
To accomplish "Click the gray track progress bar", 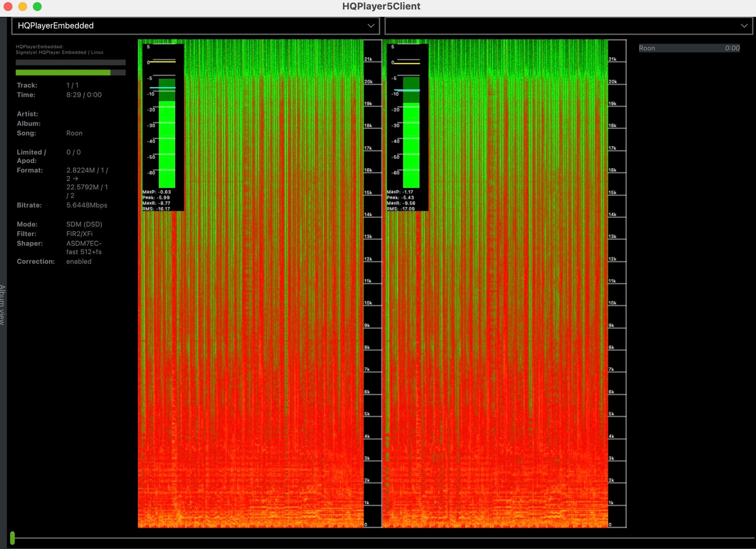I will pos(70,63).
